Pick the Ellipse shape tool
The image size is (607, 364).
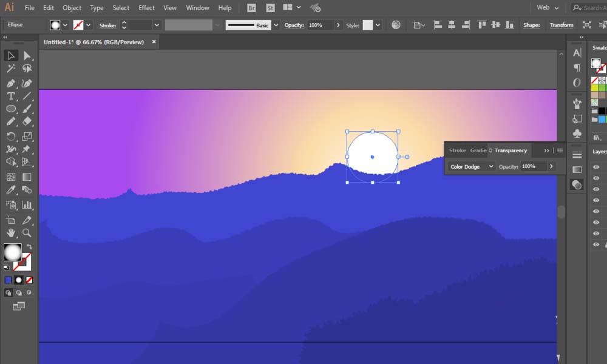coord(11,109)
